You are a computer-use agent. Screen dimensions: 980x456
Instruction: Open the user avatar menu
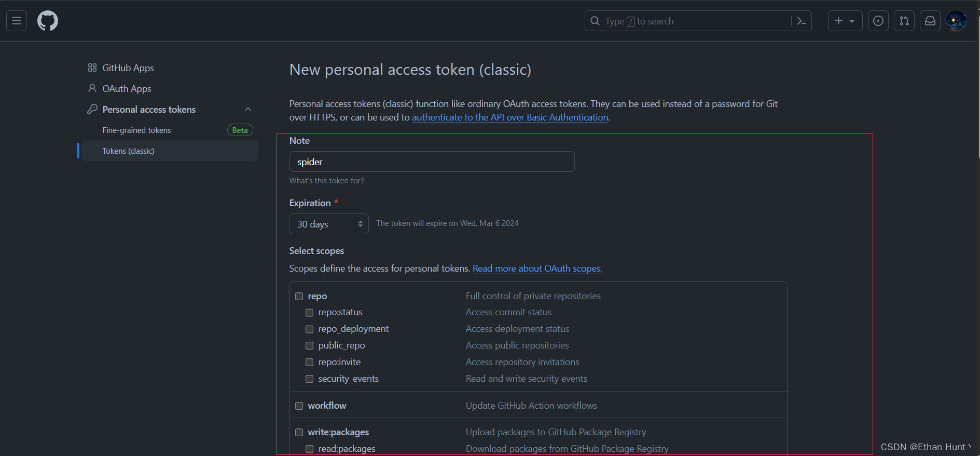[x=956, y=21]
